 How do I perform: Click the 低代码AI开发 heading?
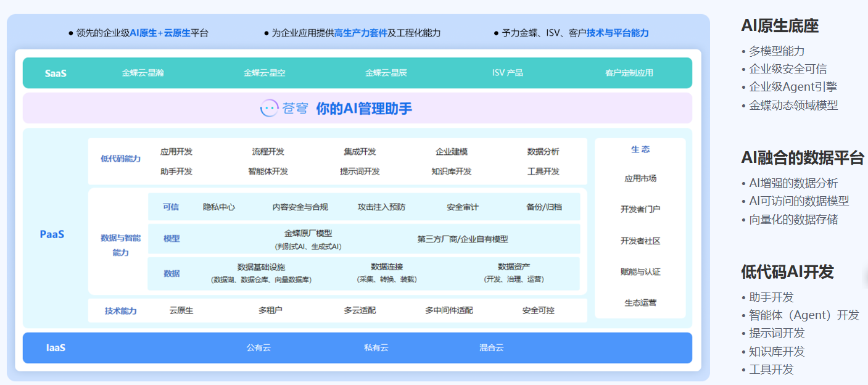pyautogui.click(x=787, y=271)
